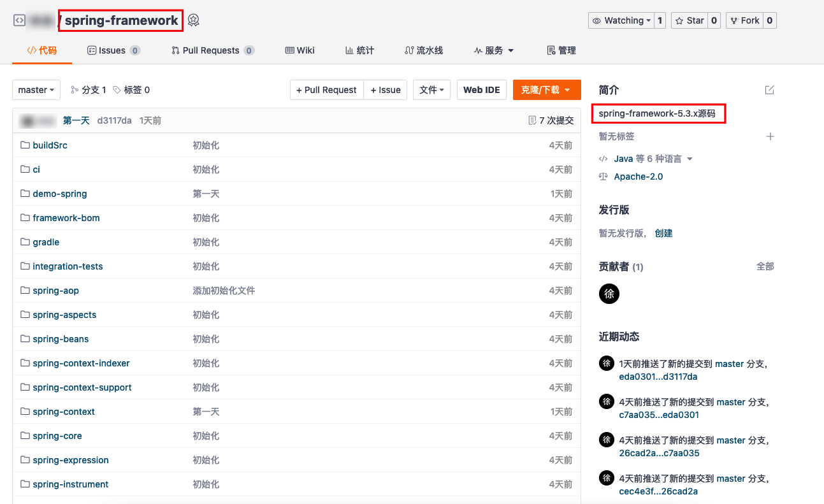The image size is (824, 504).
Task: Open the 流水线 tab
Action: tap(424, 50)
